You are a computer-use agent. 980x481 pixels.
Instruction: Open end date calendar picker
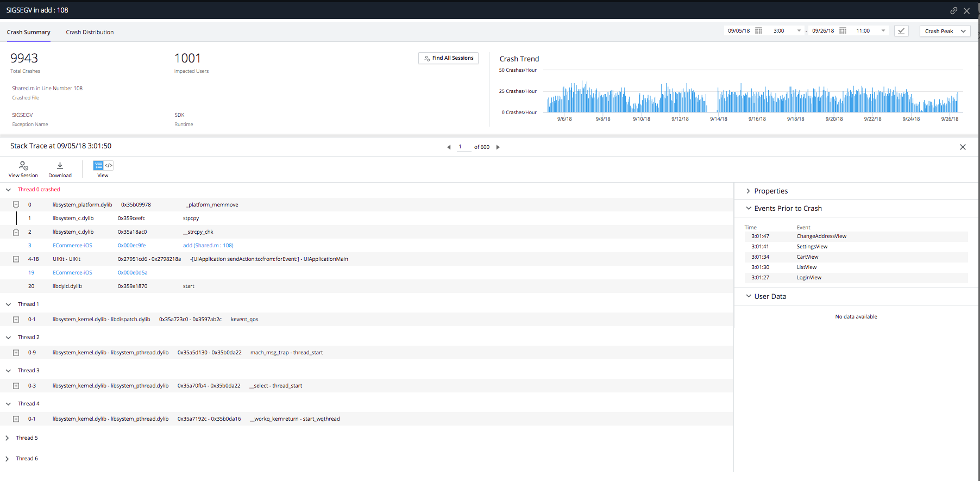pyautogui.click(x=843, y=31)
